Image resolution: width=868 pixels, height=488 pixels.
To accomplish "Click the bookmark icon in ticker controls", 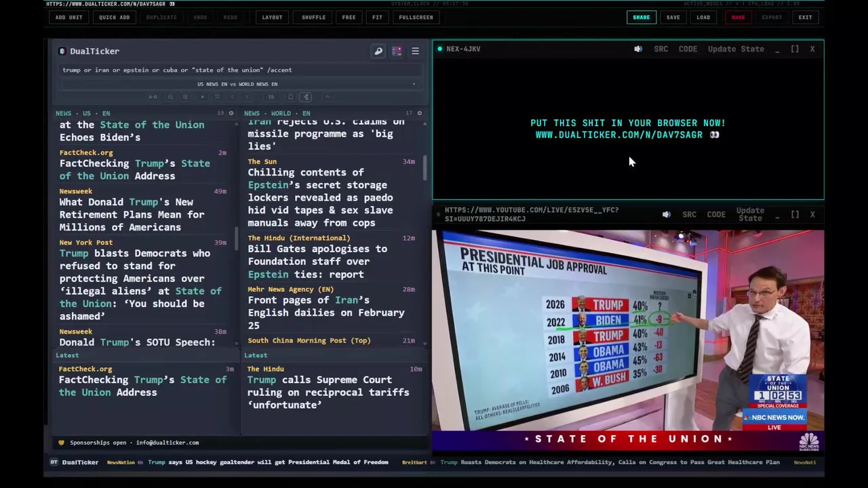I will coord(291,97).
